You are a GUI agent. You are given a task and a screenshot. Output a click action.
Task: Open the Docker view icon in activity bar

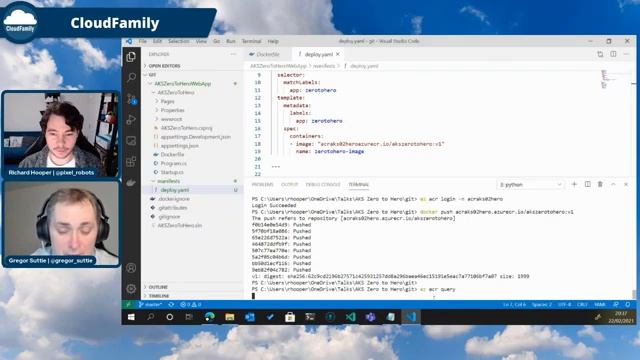(131, 183)
